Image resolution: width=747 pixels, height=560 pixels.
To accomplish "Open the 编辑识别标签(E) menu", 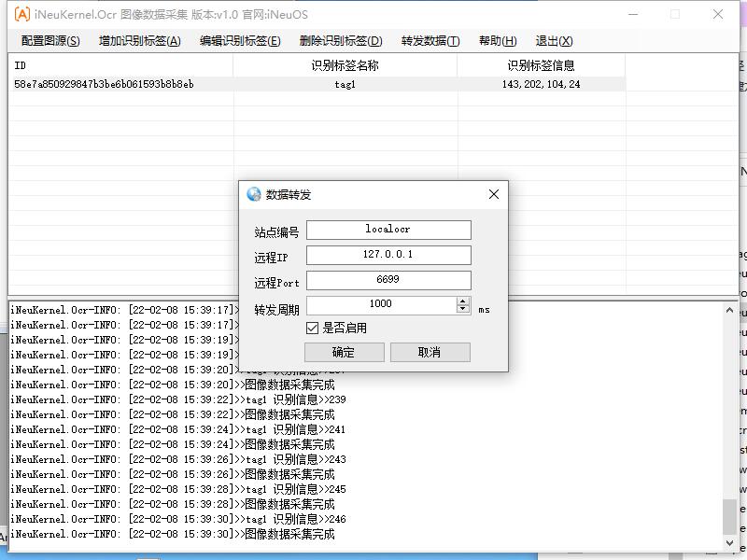I will (x=240, y=41).
